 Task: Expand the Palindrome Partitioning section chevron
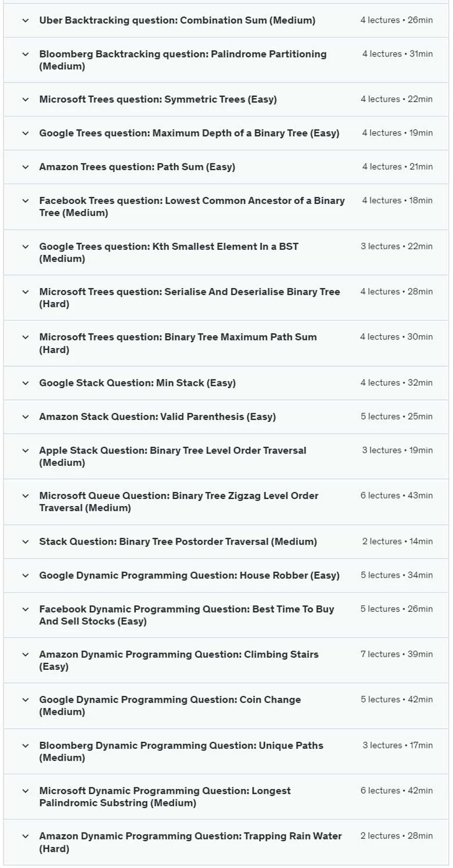point(25,54)
